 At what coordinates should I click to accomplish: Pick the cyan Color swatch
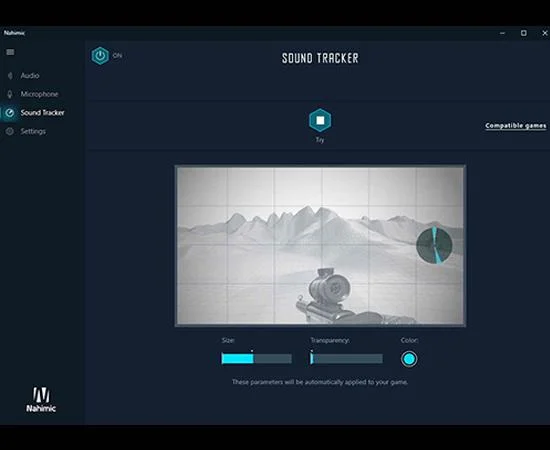(x=409, y=359)
